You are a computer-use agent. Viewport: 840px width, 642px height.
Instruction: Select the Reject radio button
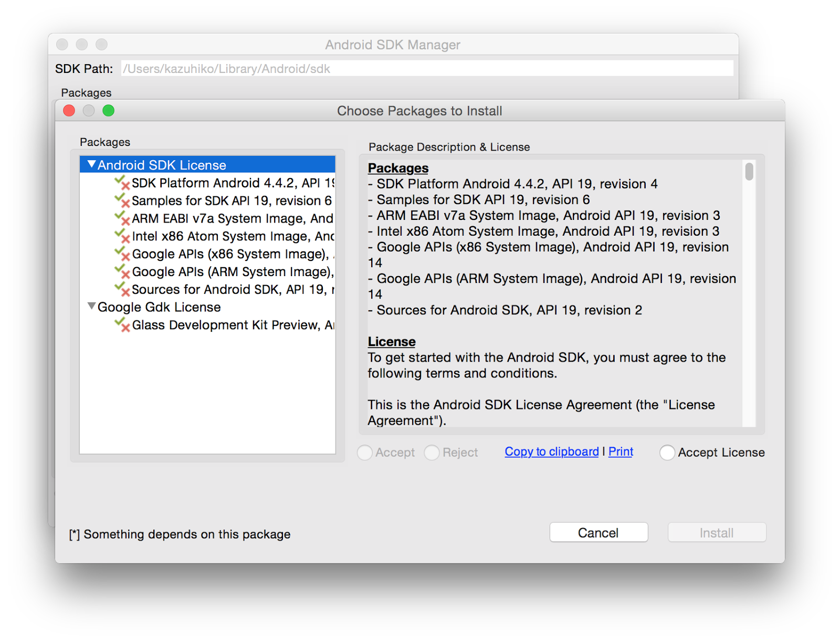point(432,452)
